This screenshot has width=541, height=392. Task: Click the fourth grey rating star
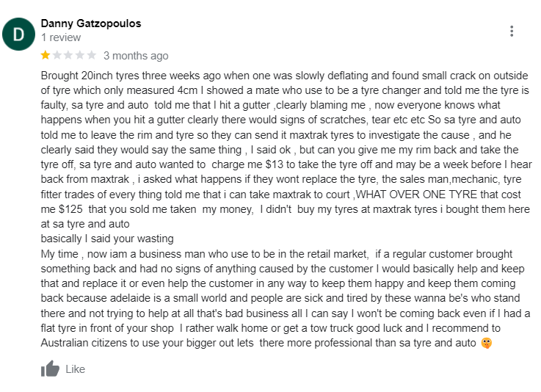80,55
